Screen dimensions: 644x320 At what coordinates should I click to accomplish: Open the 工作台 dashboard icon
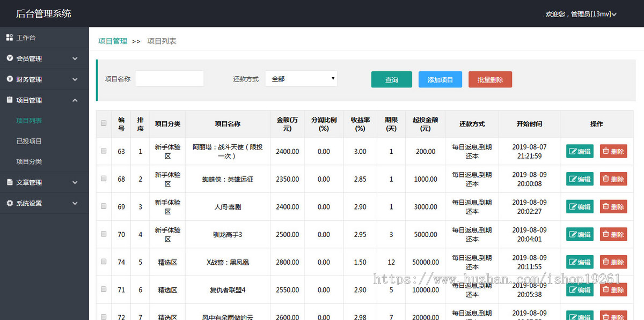pos(10,38)
